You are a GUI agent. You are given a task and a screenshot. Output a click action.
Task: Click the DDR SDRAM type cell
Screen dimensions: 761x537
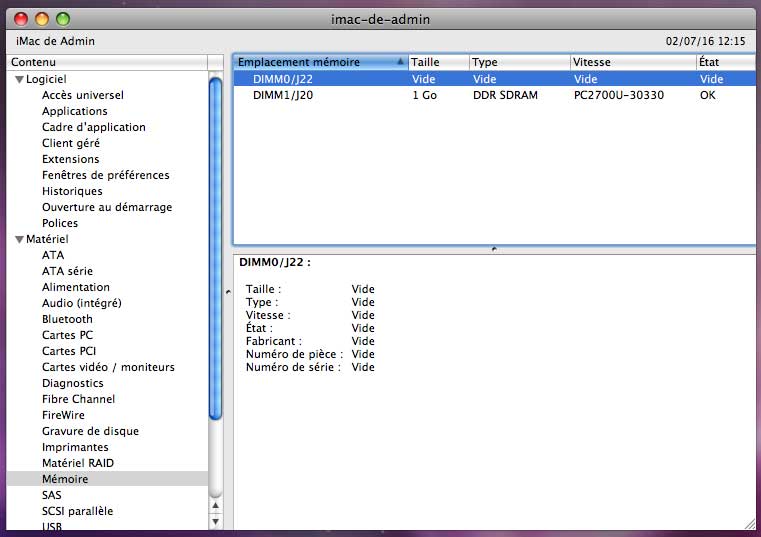pos(505,95)
